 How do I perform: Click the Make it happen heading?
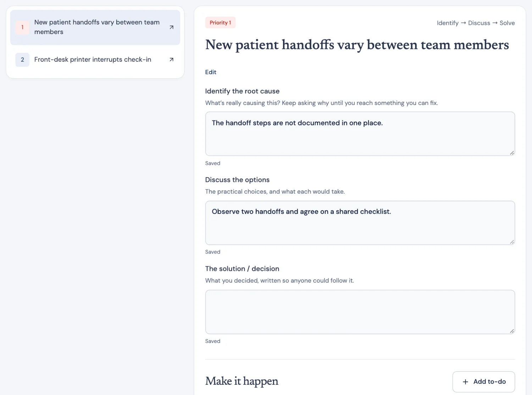point(242,381)
